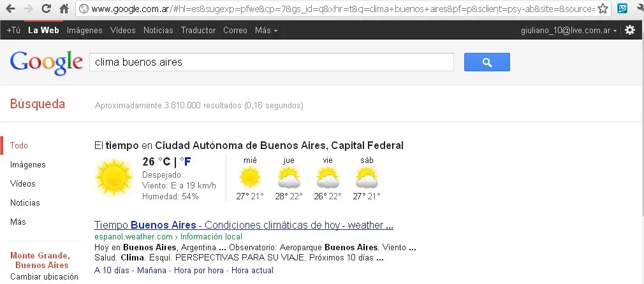Click '26° 22°' Friday temperatures
The height and width of the screenshot is (284, 644).
coord(328,196)
